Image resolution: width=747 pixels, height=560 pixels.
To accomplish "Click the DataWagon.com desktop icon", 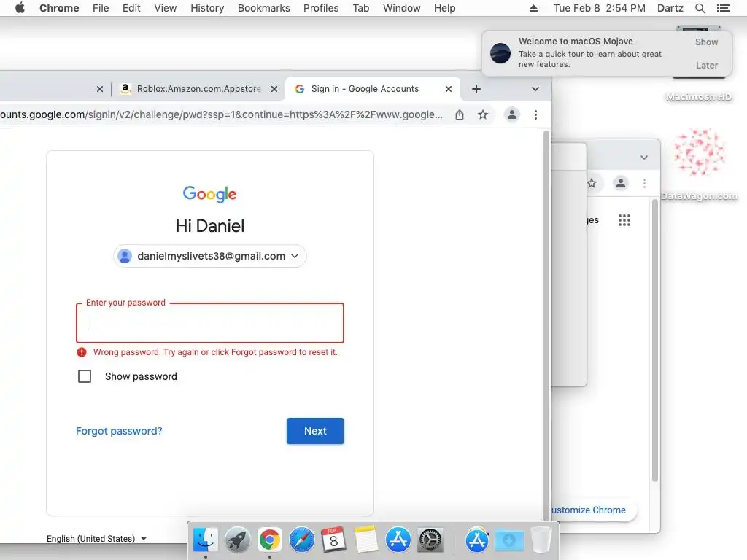I will coord(699,165).
